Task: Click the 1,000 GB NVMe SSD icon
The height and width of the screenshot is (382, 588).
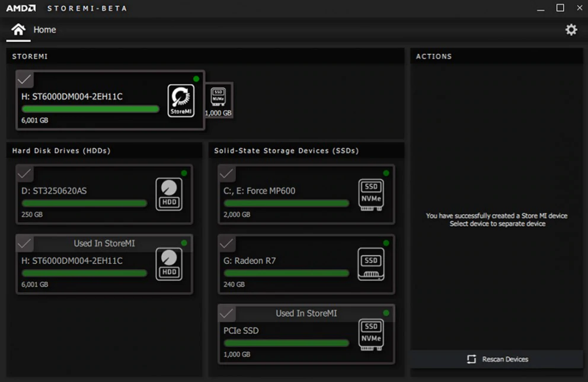Action: point(218,97)
